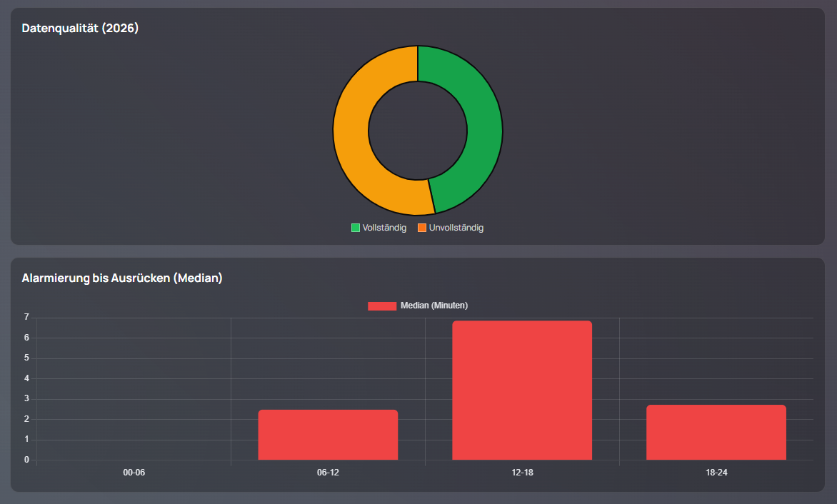Click the center hole of the donut chart

(417, 130)
